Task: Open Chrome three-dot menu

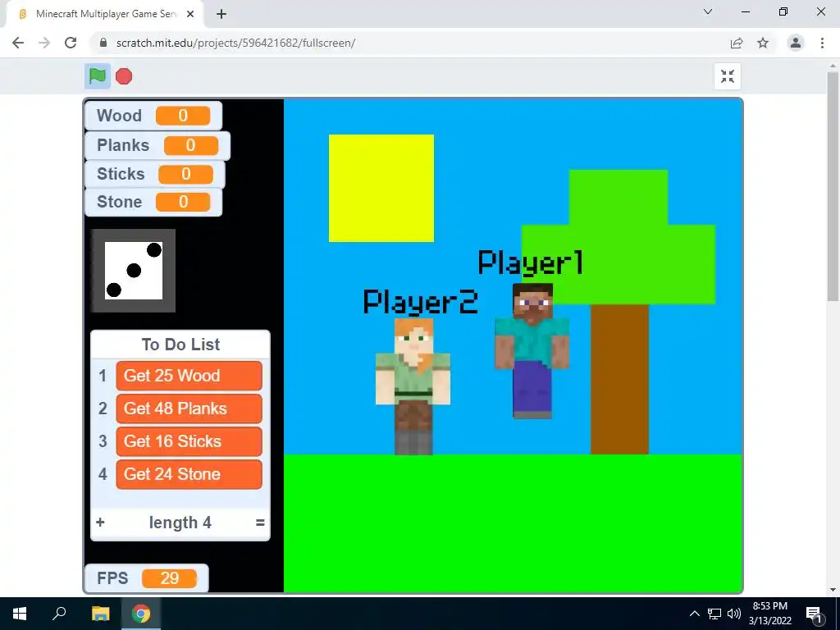Action: tap(822, 43)
